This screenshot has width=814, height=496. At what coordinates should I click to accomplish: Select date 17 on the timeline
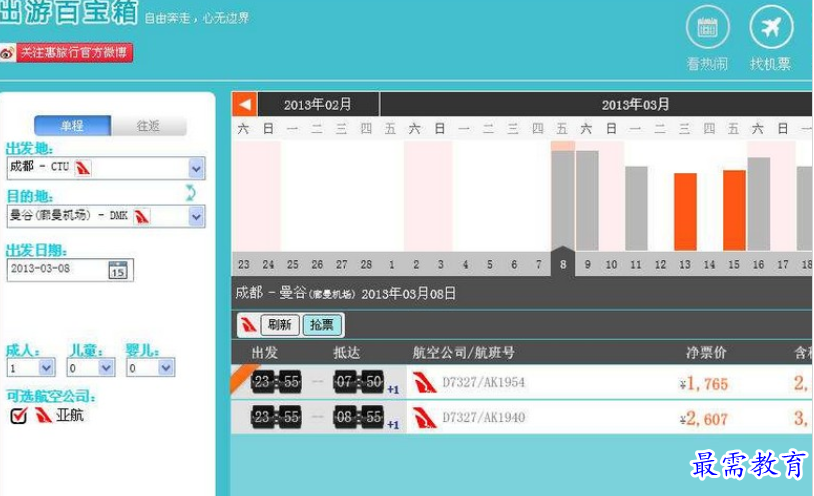(782, 265)
